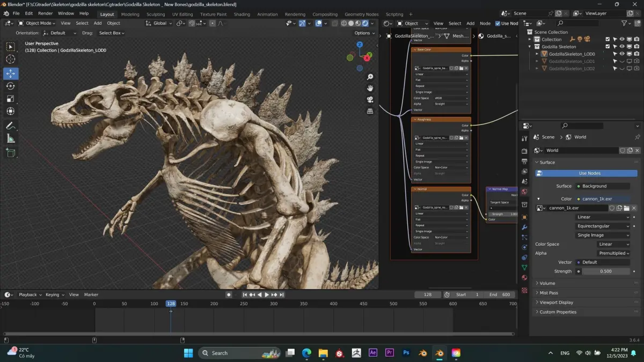Select the Rotate tool

[11, 86]
